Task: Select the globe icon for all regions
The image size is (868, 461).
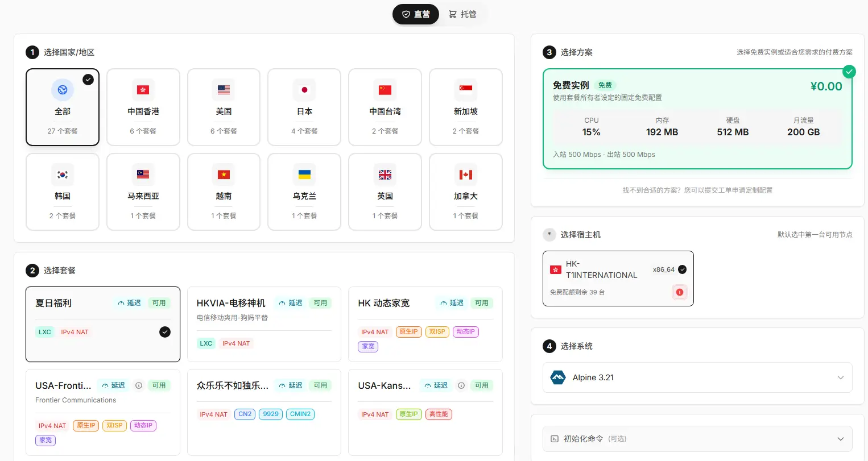Action: [x=63, y=90]
